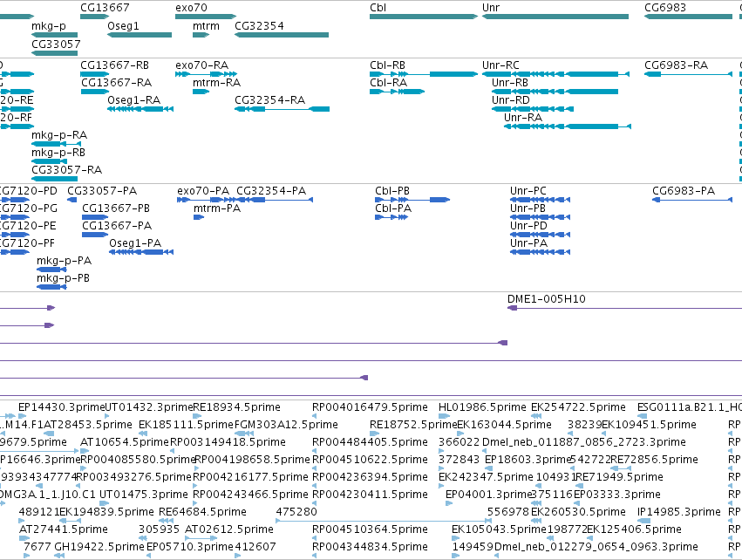Click the RE18752.5prime EST label
Screen dimensions: 742x560
413,425
